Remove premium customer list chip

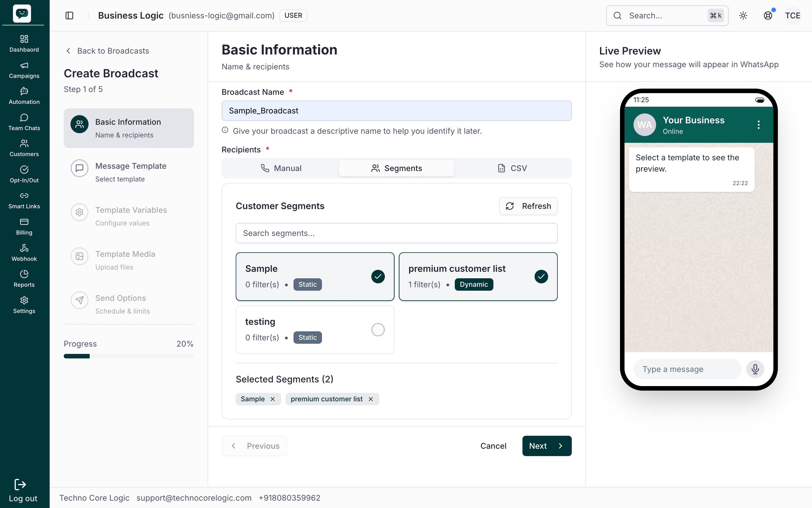click(371, 399)
